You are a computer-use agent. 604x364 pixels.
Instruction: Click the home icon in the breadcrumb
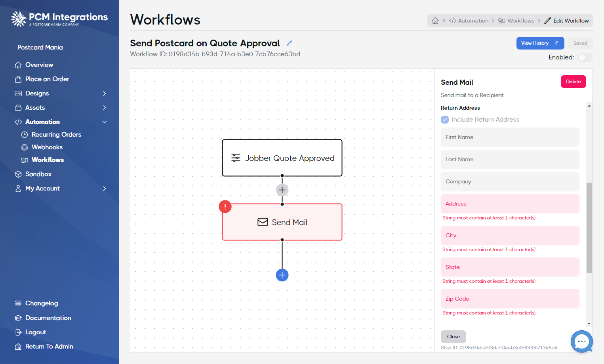pyautogui.click(x=435, y=21)
